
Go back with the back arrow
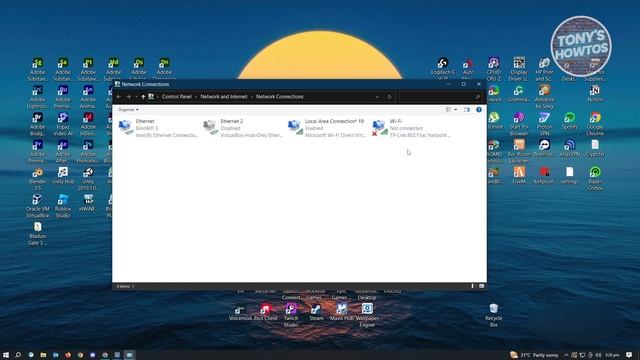coord(119,97)
